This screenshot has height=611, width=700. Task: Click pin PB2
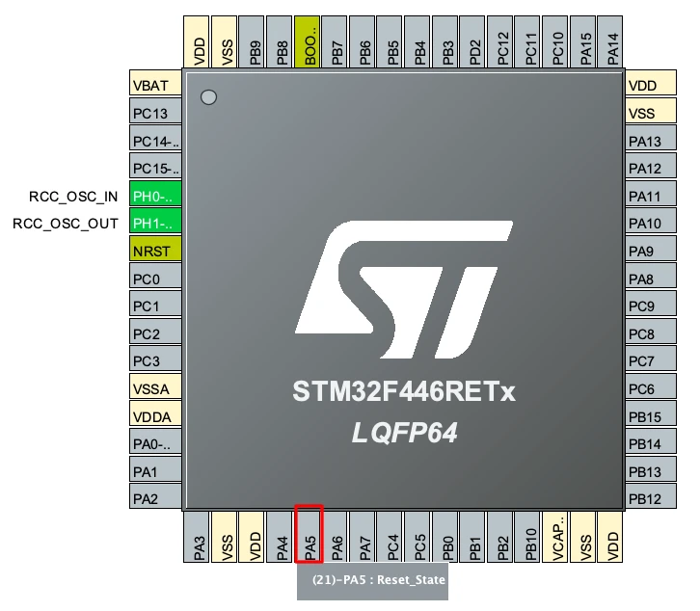(500, 537)
